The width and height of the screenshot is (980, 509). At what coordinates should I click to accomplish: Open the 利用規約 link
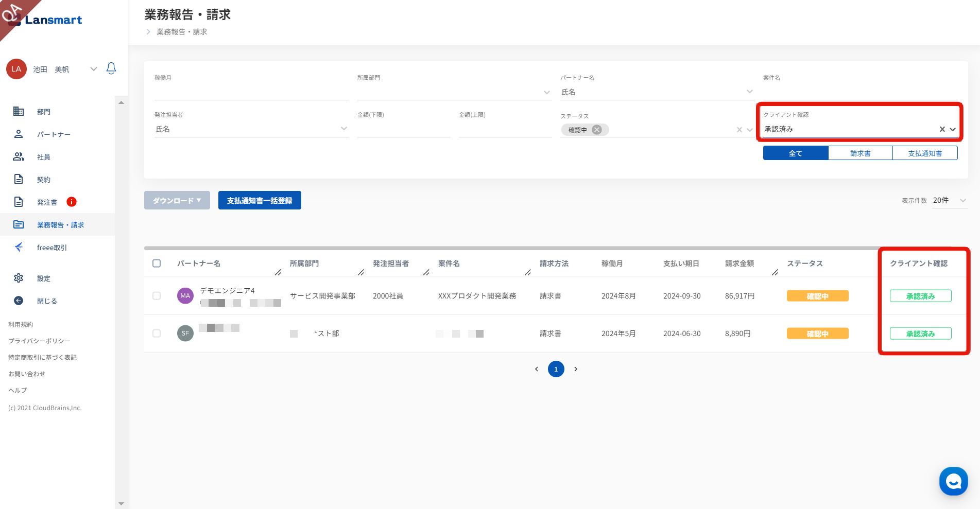pos(21,325)
